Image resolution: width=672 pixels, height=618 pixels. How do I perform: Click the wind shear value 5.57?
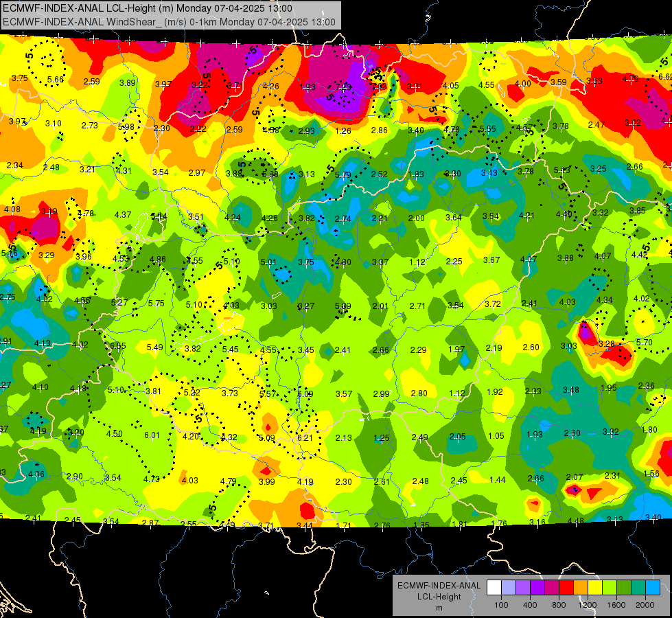pyautogui.click(x=268, y=393)
